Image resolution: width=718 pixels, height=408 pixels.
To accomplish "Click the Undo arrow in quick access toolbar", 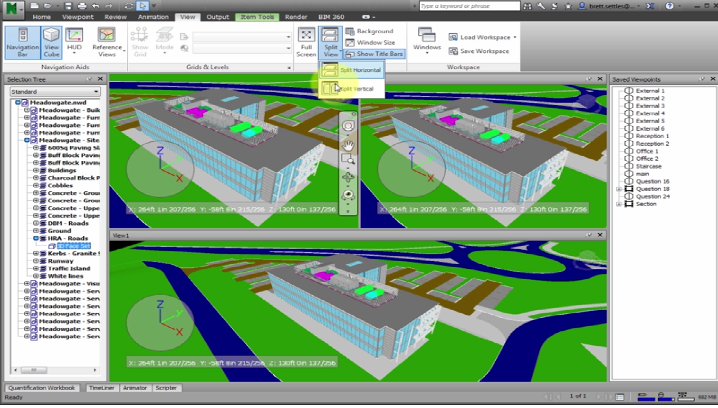I will [95, 6].
